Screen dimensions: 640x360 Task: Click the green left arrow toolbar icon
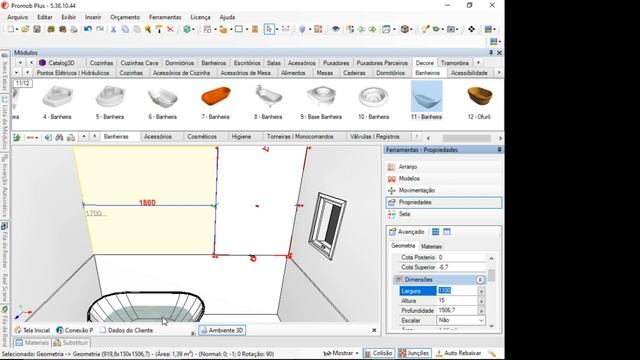tap(362, 29)
